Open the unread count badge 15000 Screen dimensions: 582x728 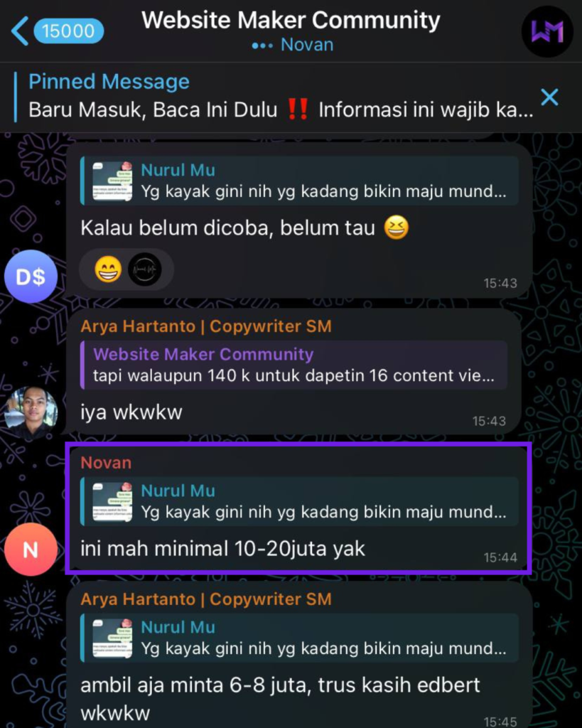[68, 31]
